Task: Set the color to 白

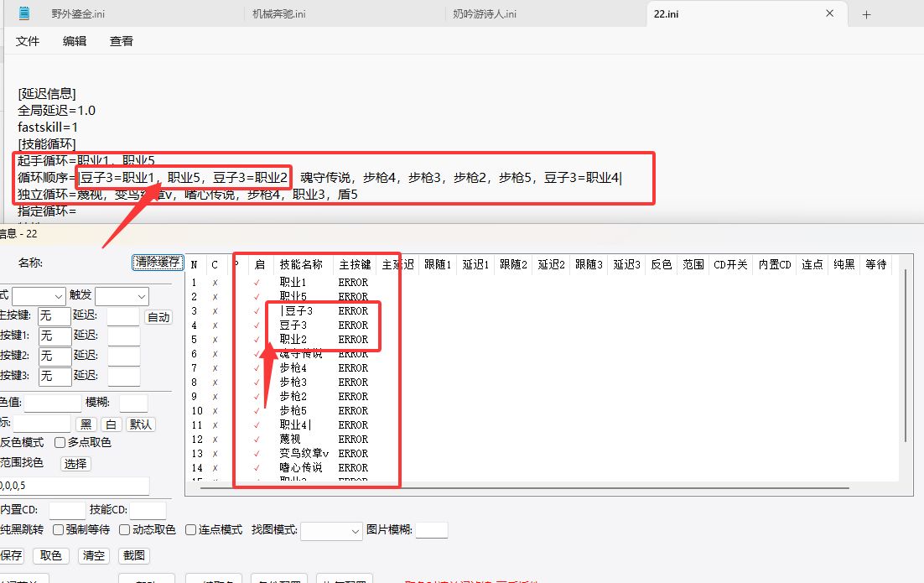Action: click(x=112, y=424)
